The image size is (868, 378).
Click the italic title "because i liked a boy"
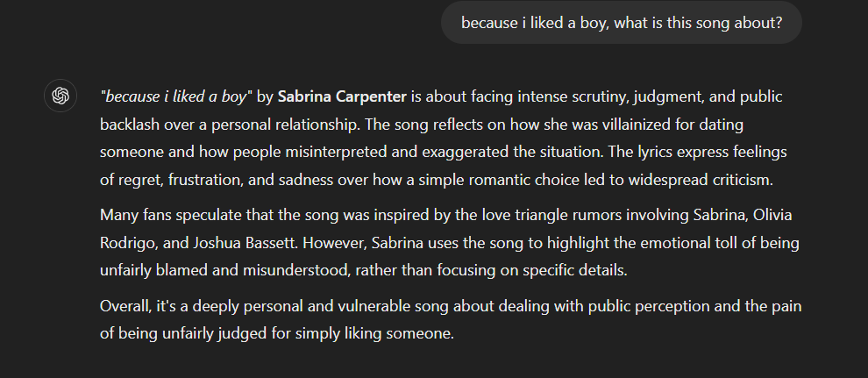tap(175, 96)
